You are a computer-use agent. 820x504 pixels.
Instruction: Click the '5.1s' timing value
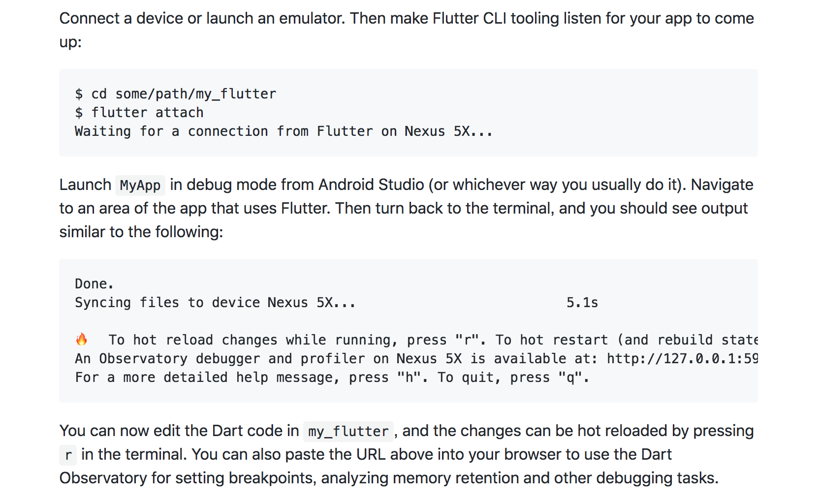582,302
